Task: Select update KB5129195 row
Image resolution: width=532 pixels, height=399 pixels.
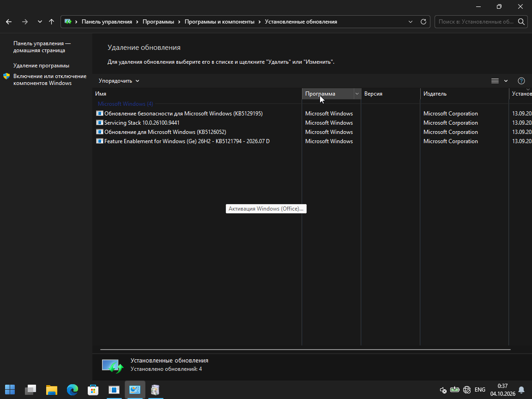Action: [312, 113]
